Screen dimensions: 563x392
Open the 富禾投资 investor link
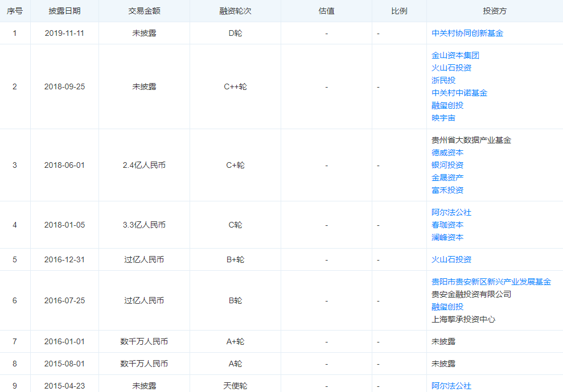point(447,190)
